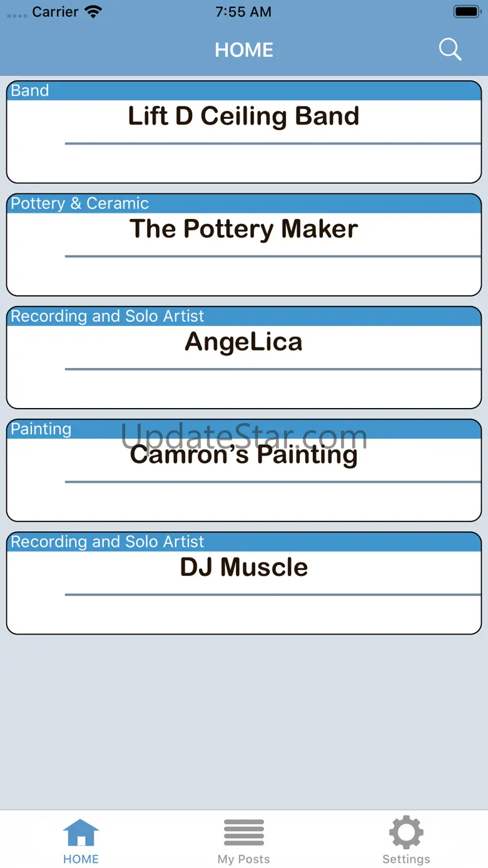Tap the Wi-Fi signal icon

click(x=94, y=11)
